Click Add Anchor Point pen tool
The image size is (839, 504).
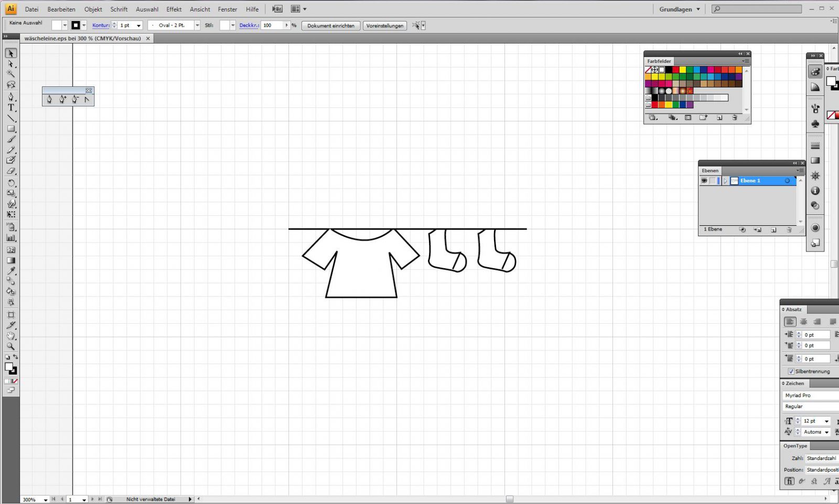pyautogui.click(x=62, y=99)
